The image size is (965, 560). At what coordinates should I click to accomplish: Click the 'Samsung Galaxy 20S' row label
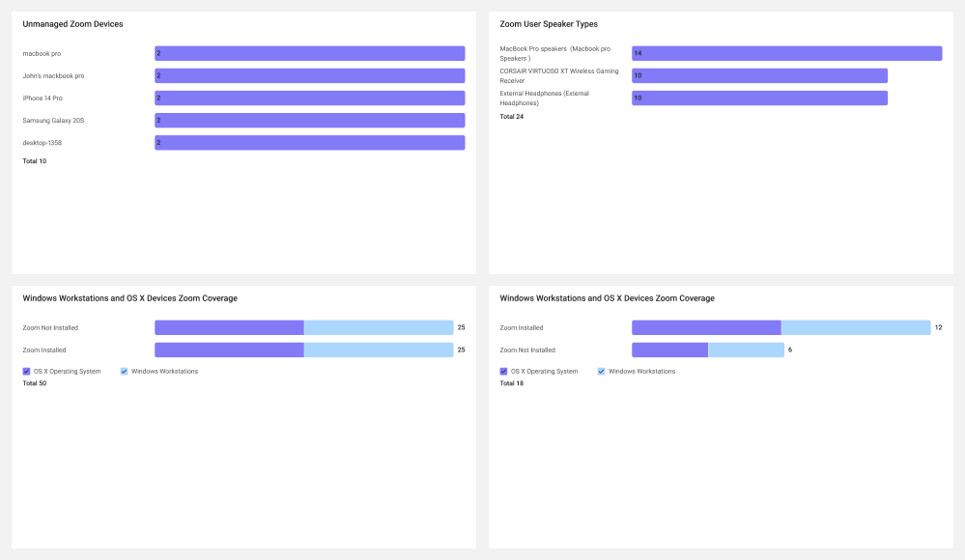tap(53, 121)
